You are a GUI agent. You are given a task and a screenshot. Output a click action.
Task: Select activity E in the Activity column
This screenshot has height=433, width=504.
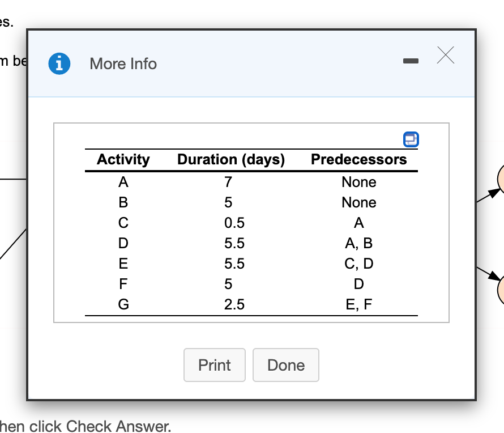pyautogui.click(x=123, y=264)
